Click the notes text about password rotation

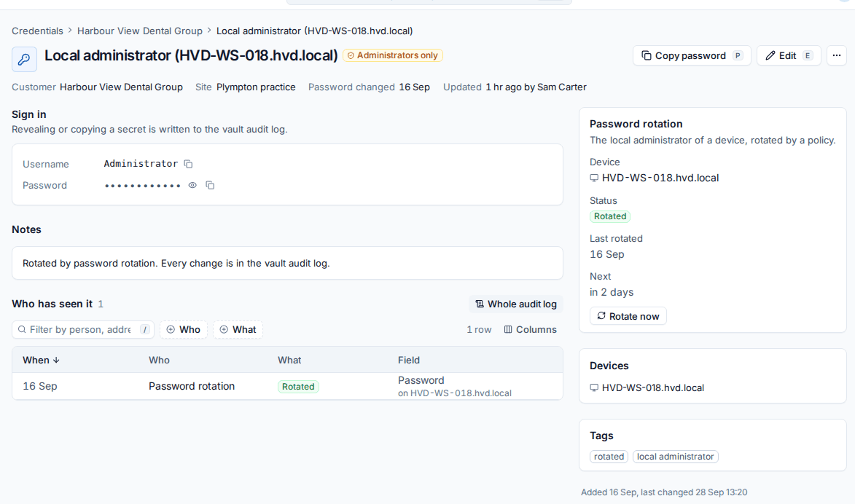pos(176,263)
